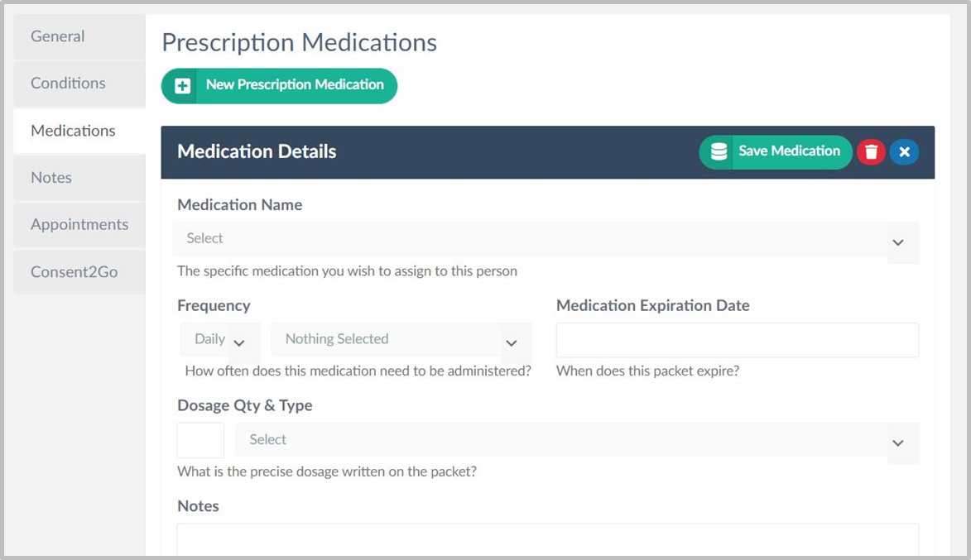Open the Nothing Selected frequency dropdown
The width and height of the screenshot is (971, 560).
[401, 340]
